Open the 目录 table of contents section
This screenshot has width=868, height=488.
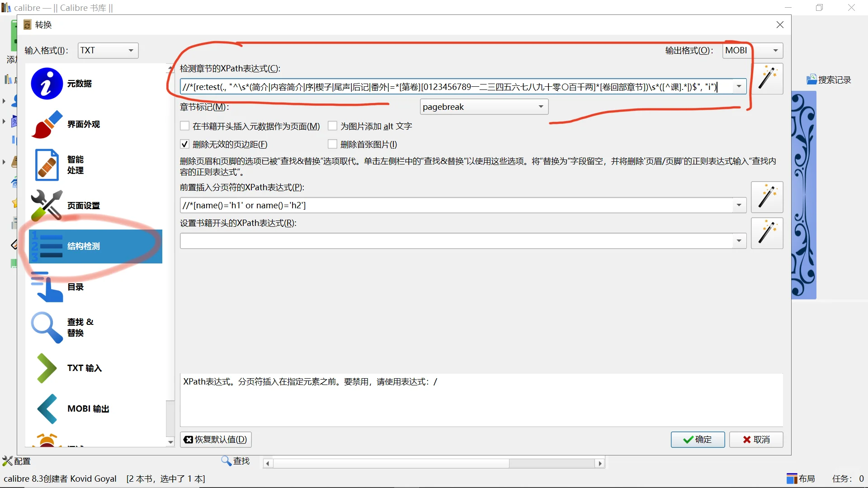95,287
